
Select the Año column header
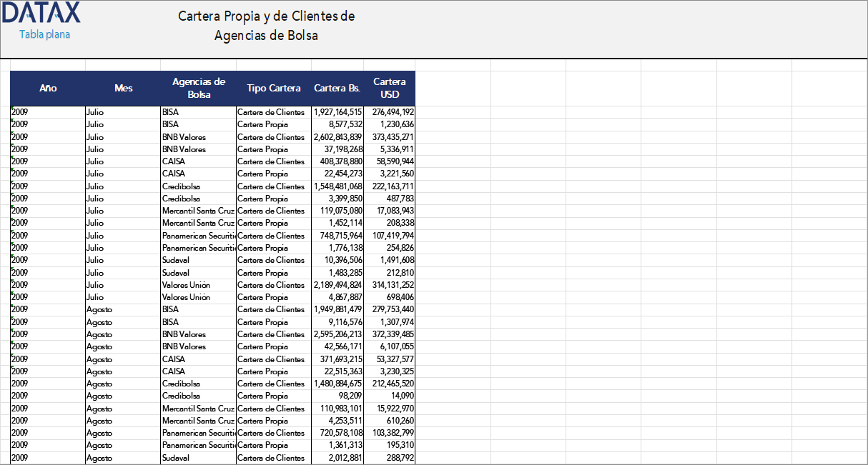[47, 88]
